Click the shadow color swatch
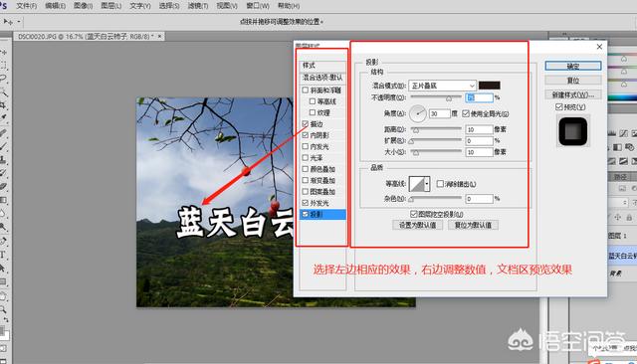The image size is (637, 364). coord(489,86)
